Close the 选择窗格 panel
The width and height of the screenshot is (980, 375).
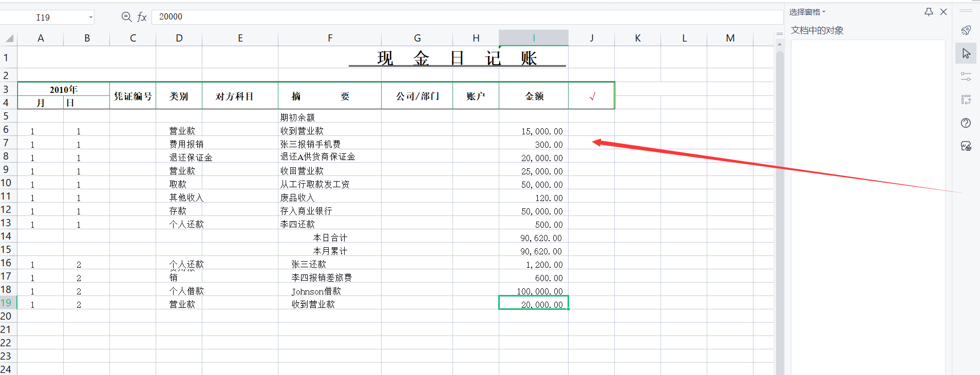pyautogui.click(x=944, y=12)
